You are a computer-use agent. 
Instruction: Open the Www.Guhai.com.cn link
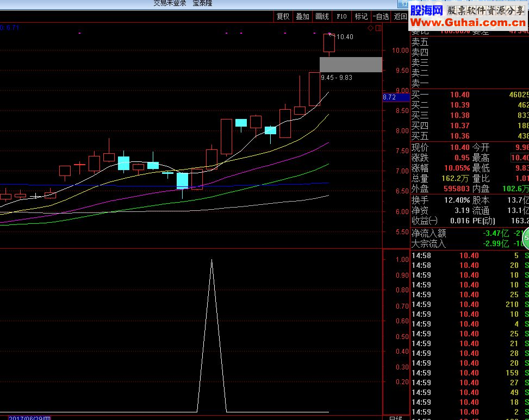pyautogui.click(x=468, y=23)
